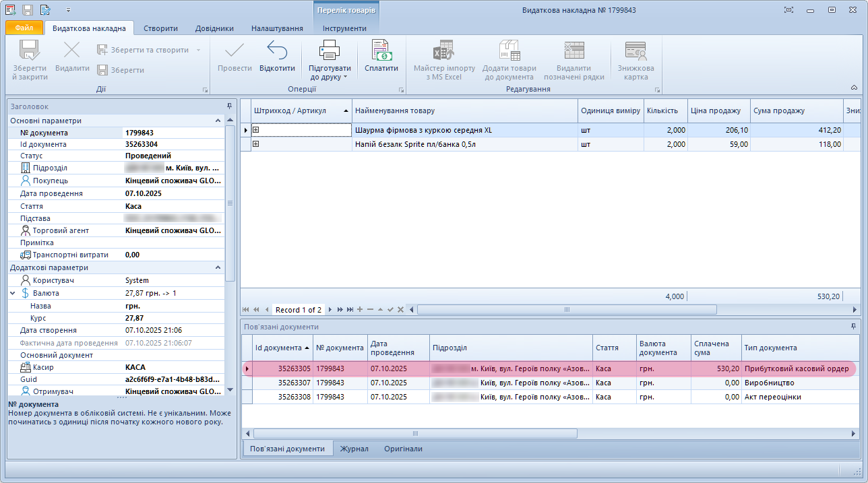Click Підготувати до друку printer icon
Viewport: 868px width, 483px height.
pyautogui.click(x=330, y=51)
